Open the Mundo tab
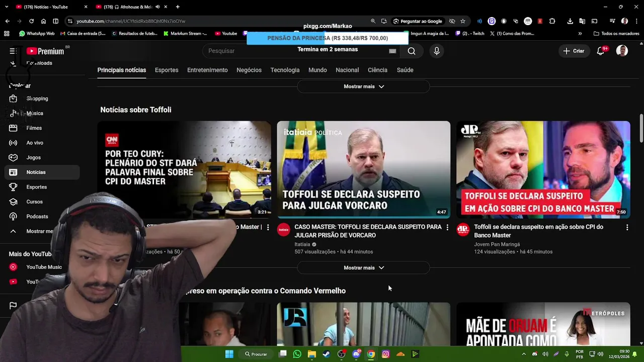 point(317,70)
